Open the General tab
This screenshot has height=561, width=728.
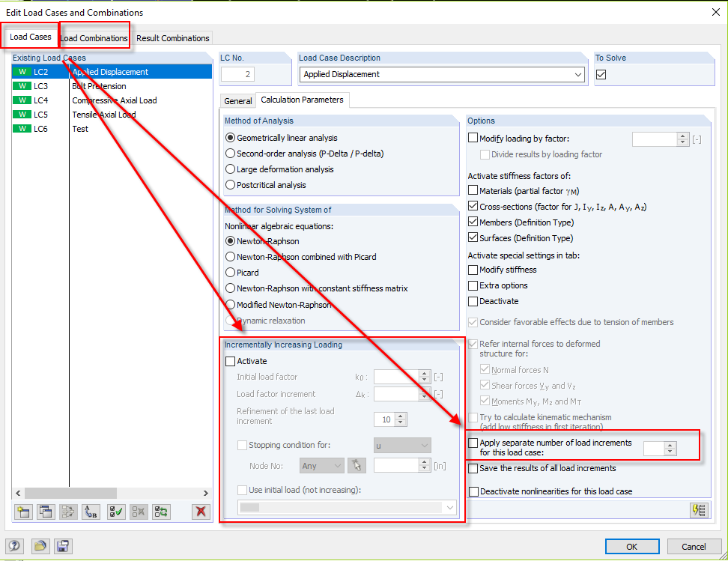[237, 100]
